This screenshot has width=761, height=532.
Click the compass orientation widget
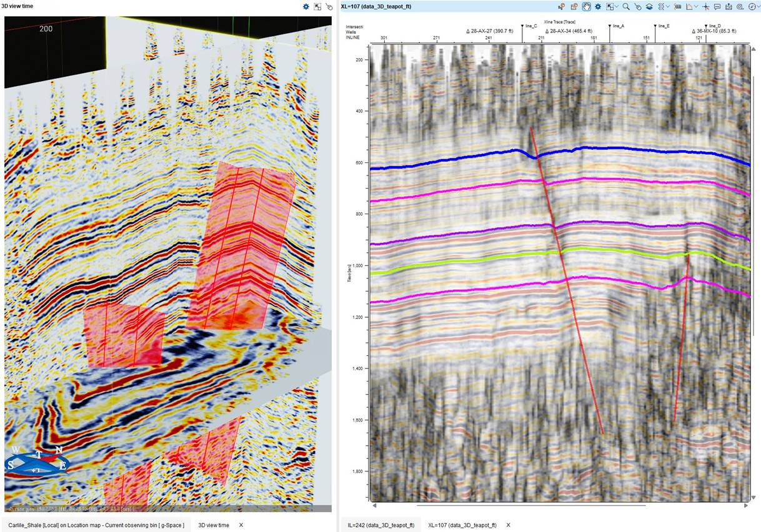click(36, 463)
